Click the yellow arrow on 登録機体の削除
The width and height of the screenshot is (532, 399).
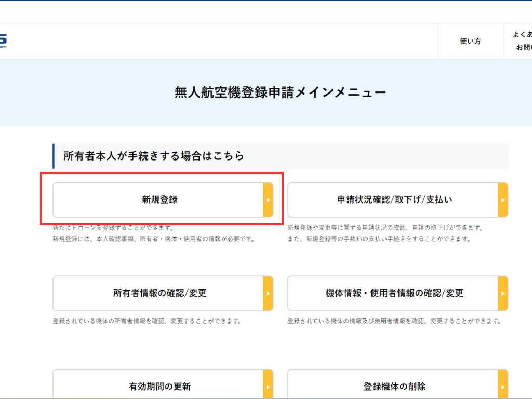502,386
